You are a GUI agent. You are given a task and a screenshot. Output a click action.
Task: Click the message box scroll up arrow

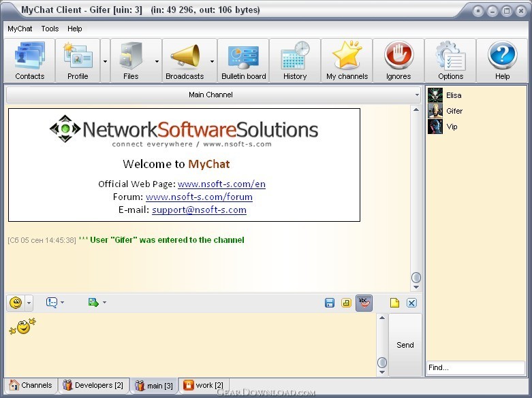pos(382,318)
